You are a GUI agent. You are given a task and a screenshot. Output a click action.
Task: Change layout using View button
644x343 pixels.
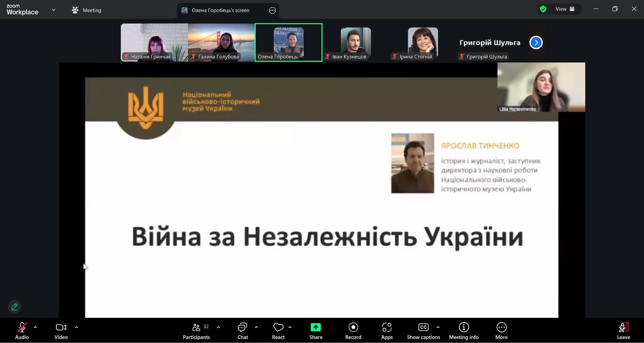pyautogui.click(x=565, y=9)
